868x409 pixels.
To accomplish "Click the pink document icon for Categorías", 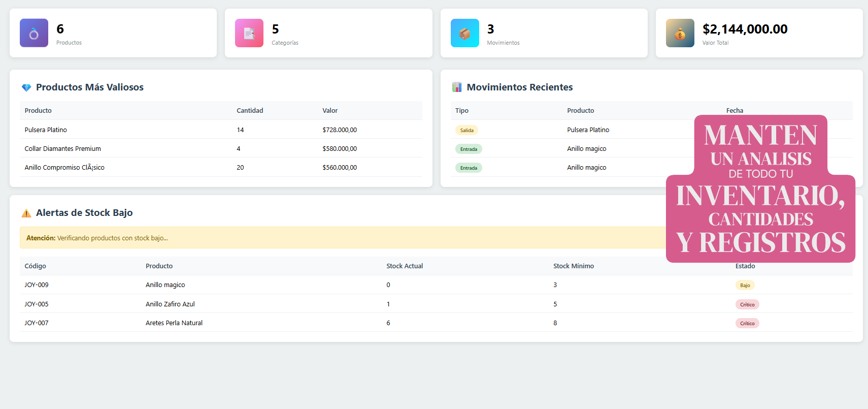I will [249, 33].
